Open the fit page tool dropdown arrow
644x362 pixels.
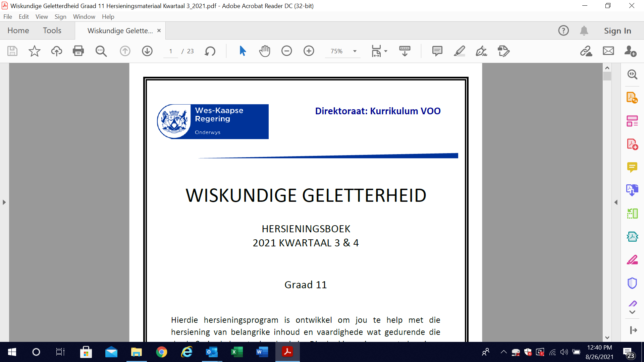(x=386, y=51)
